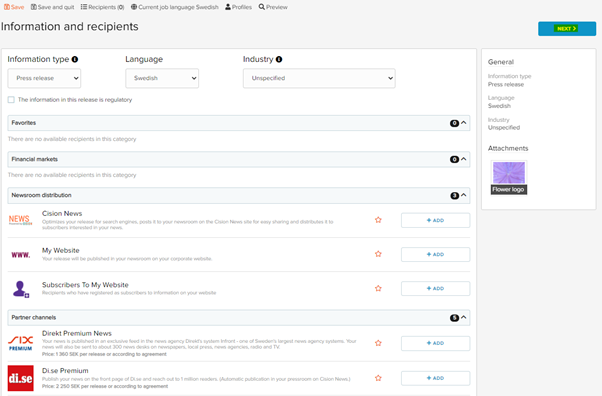Add Subscribers To My Website recipient
602x396 pixels.
pyautogui.click(x=435, y=288)
